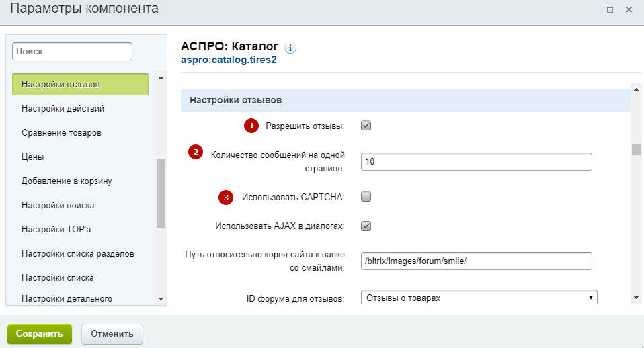644x348 pixels.
Task: Toggle Использовать AJAX в диалогах checkbox
Action: (366, 226)
